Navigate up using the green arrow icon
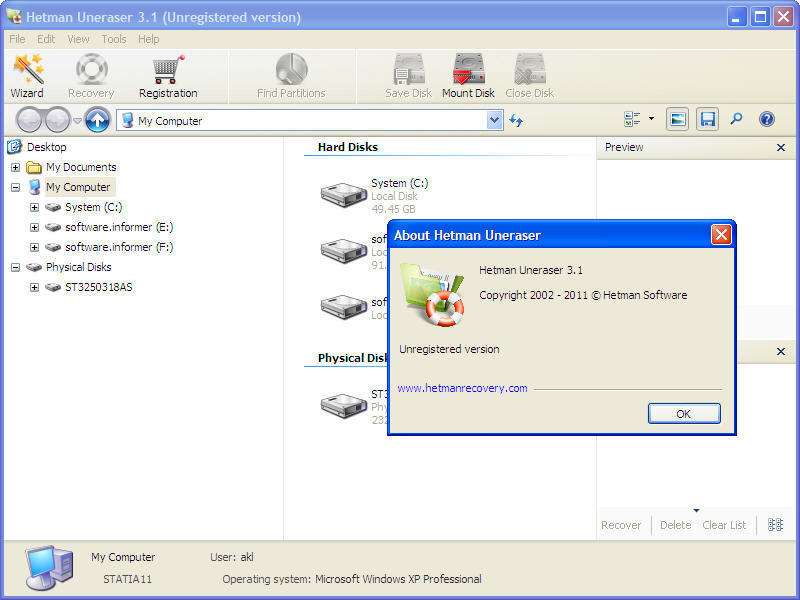Screen dimensions: 800x600 click(x=96, y=122)
